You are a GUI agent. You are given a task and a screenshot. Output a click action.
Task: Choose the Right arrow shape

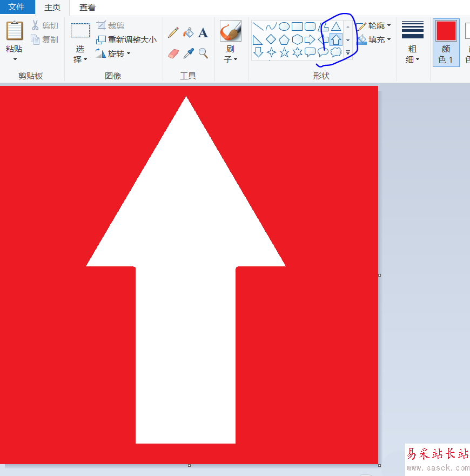point(310,39)
